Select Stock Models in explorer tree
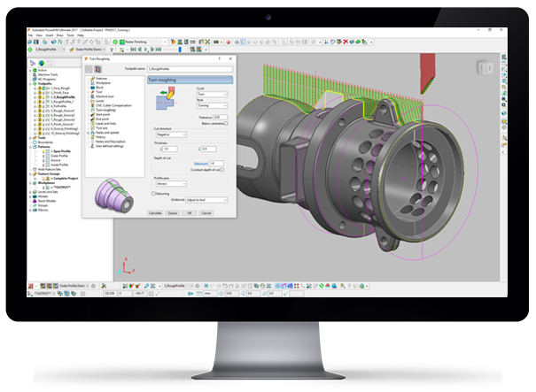This screenshot has height=392, width=536. pyautogui.click(x=47, y=201)
